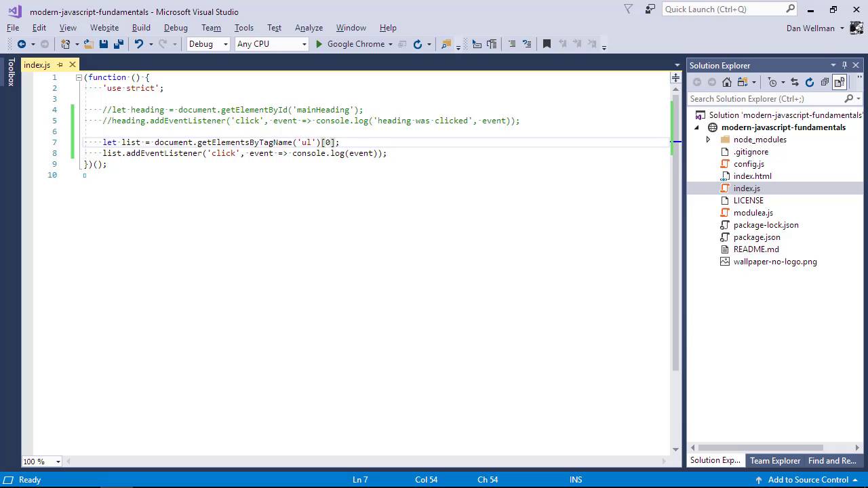Click Add to Source Control in status bar
The height and width of the screenshot is (488, 868).
tap(807, 479)
